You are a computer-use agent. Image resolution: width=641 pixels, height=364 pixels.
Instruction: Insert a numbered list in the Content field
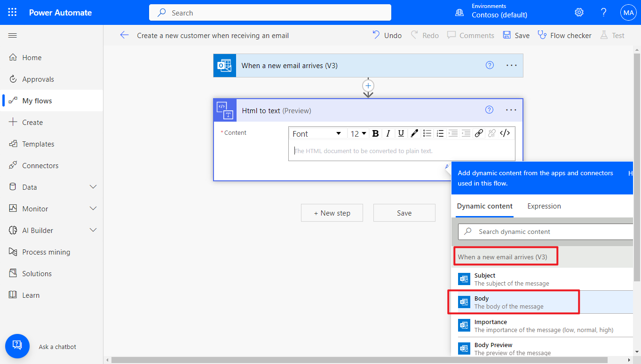(440, 133)
